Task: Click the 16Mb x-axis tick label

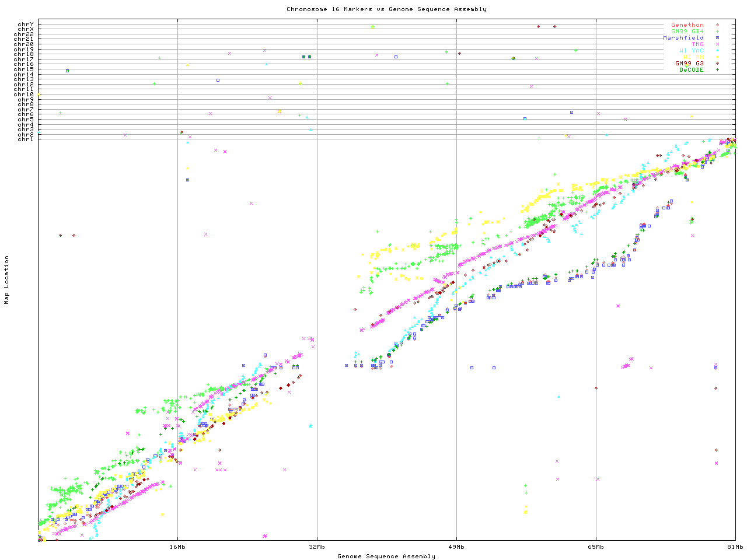Action: point(177,547)
